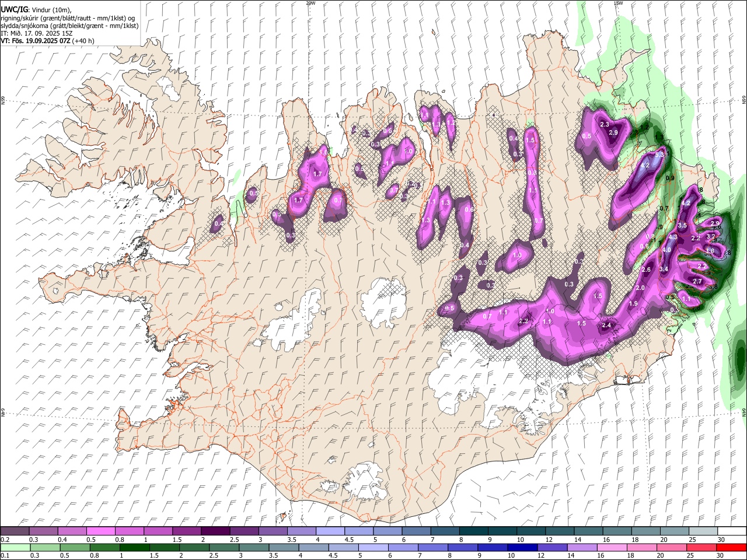Select the dark mauve 0.2 swatch, upper legend

[x=15, y=531]
